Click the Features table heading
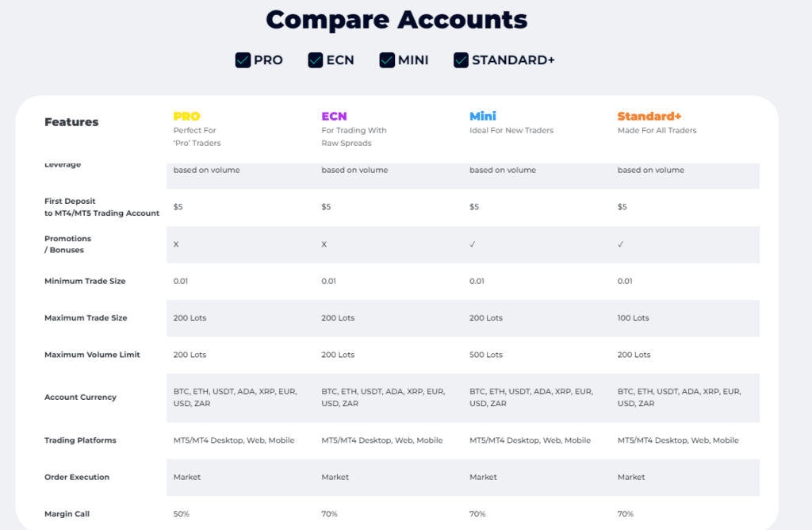The image size is (812, 530). (x=70, y=121)
